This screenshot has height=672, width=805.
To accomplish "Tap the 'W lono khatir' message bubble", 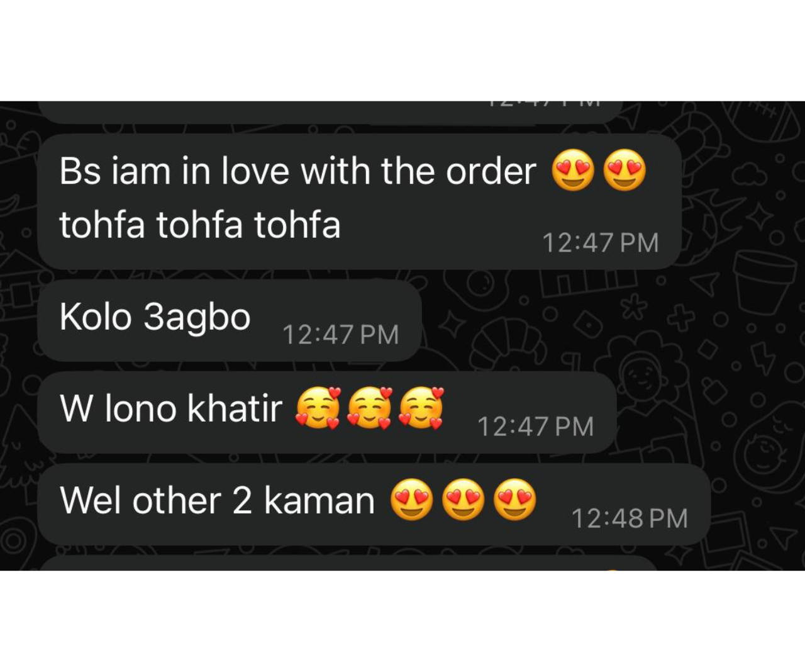I will click(x=327, y=412).
